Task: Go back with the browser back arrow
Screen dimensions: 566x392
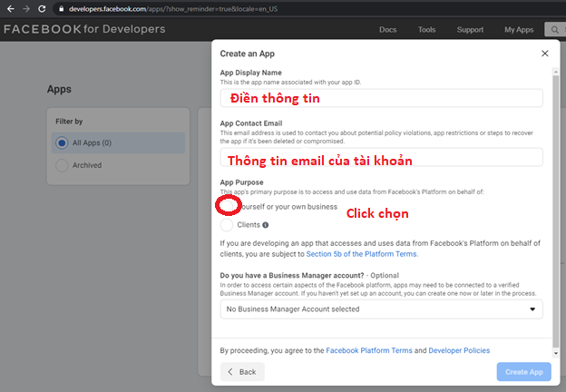Action: coord(11,9)
